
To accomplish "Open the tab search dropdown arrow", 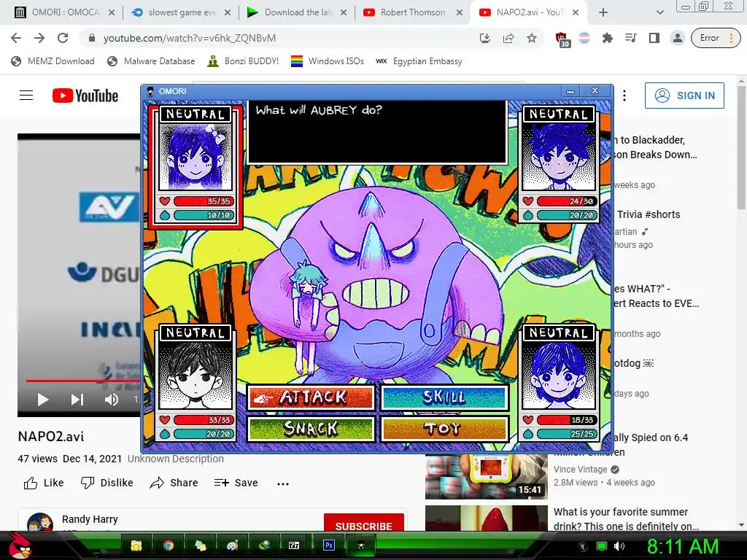I will coord(659,13).
